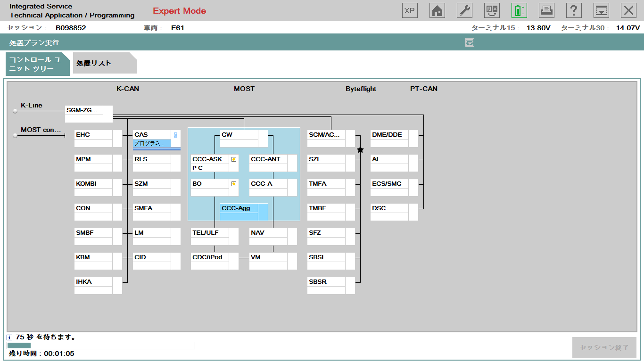Select the RLS control unit

[x=157, y=163]
